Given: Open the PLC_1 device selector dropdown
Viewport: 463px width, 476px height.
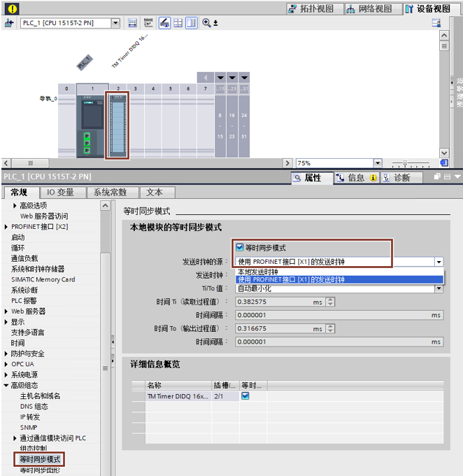Looking at the screenshot, I should coord(115,23).
